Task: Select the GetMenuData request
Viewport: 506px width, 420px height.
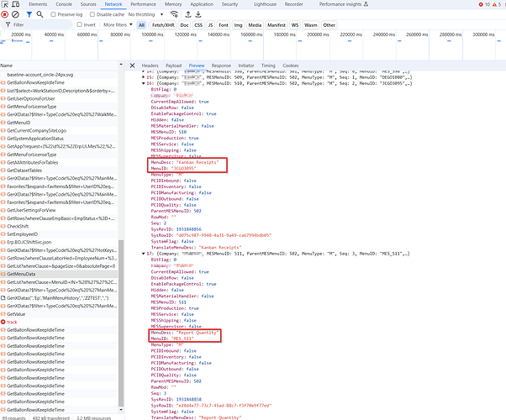Action: (x=59, y=274)
